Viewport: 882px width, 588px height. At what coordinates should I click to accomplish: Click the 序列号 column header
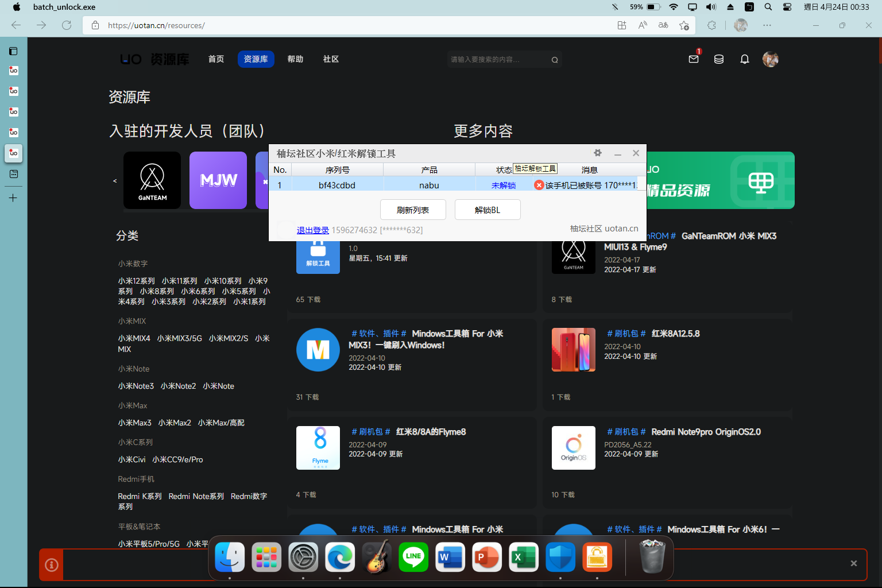coord(337,170)
